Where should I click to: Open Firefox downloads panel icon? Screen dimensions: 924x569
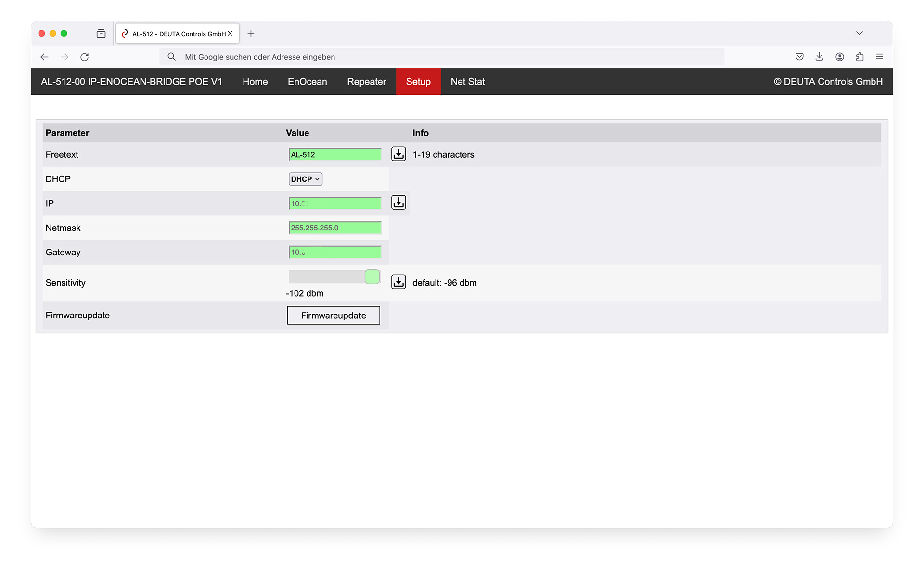point(819,57)
